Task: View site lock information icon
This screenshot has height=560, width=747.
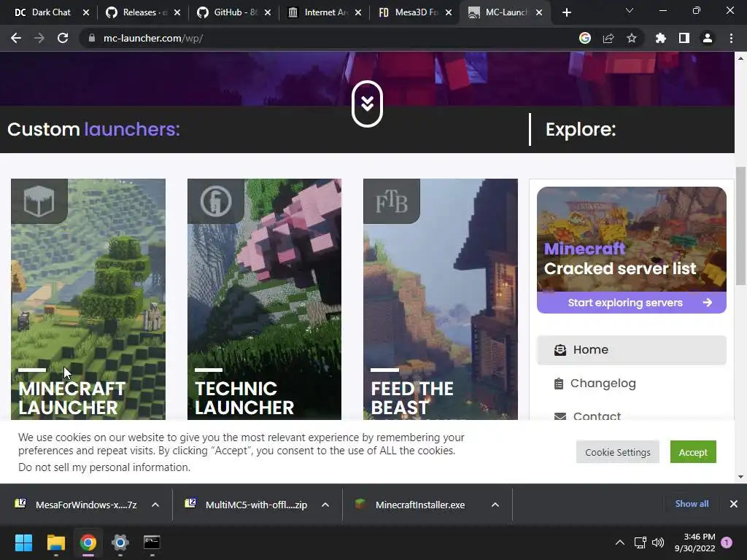Action: point(91,38)
